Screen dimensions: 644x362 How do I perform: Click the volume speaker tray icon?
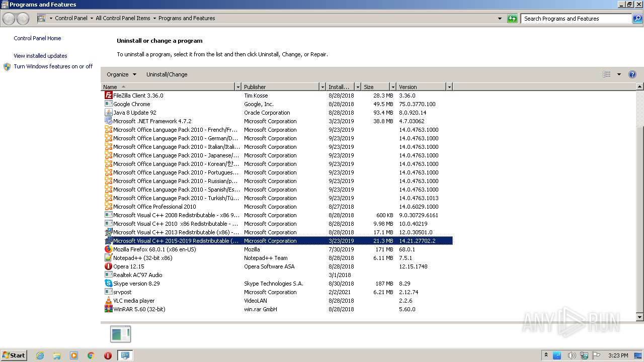click(571, 355)
